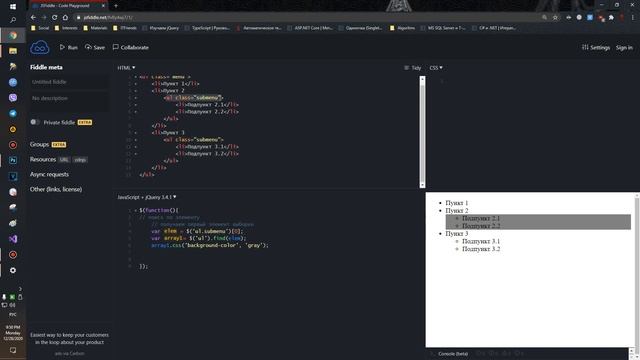Screen dimensions: 640x360
Task: Reload the browser page
Action: click(55, 18)
